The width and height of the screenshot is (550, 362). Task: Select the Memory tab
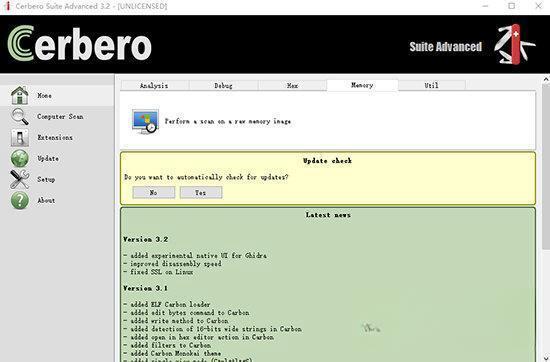click(x=362, y=85)
